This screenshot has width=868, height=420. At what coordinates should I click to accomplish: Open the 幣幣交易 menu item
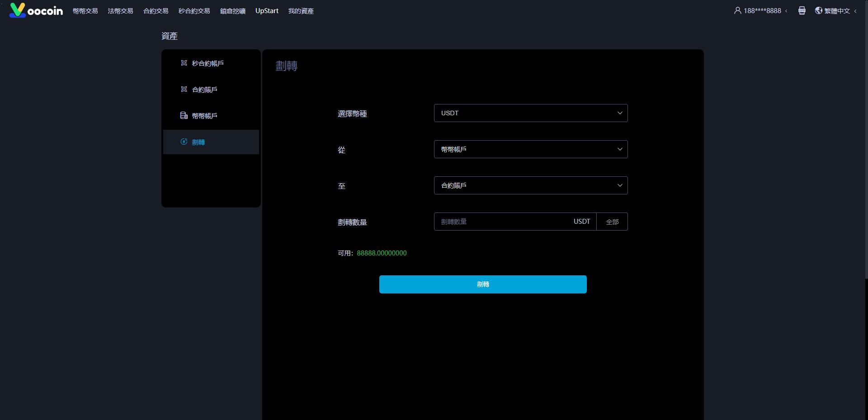pyautogui.click(x=85, y=11)
